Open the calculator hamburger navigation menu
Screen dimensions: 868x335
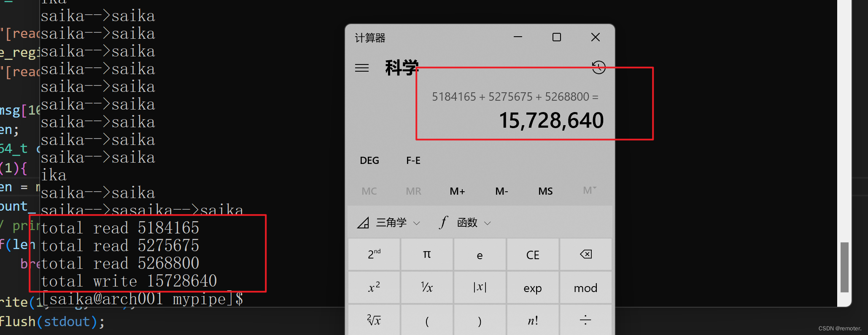(x=362, y=68)
